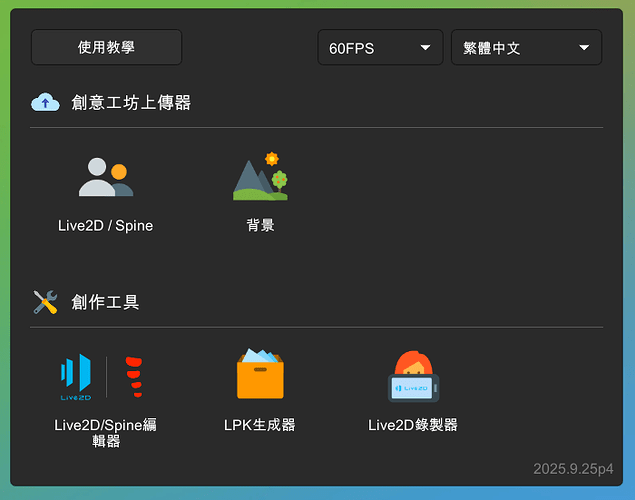Select the Live2D/Spine編輯器 label
This screenshot has width=635, height=500.
(x=105, y=432)
